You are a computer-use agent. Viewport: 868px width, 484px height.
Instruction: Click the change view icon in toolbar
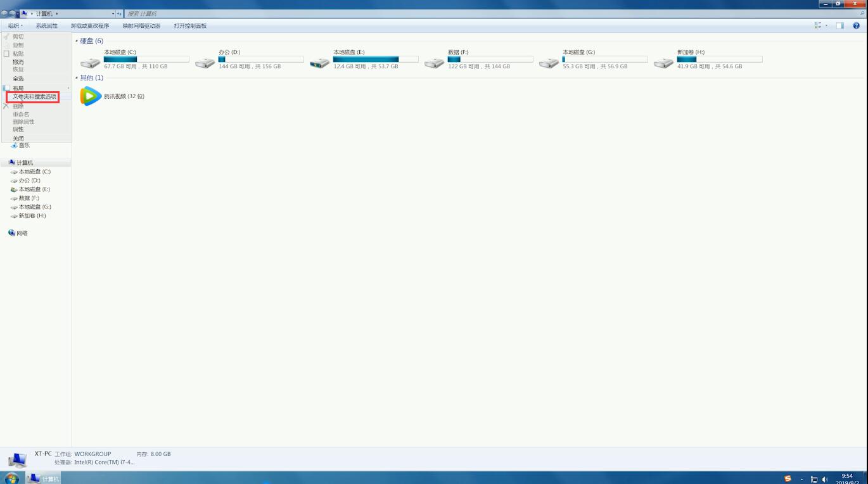818,25
